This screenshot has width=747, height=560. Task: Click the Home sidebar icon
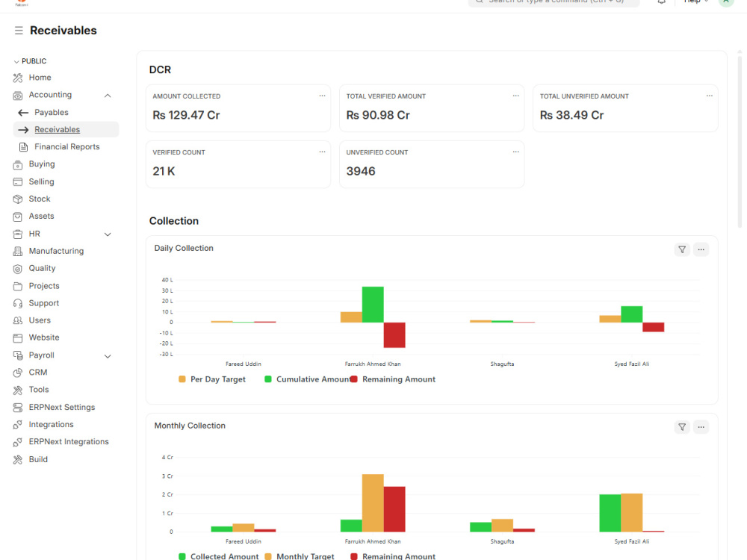[x=18, y=78]
